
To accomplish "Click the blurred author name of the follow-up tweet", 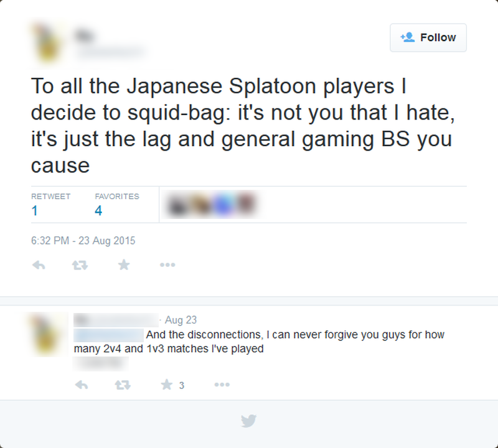I will (116, 320).
